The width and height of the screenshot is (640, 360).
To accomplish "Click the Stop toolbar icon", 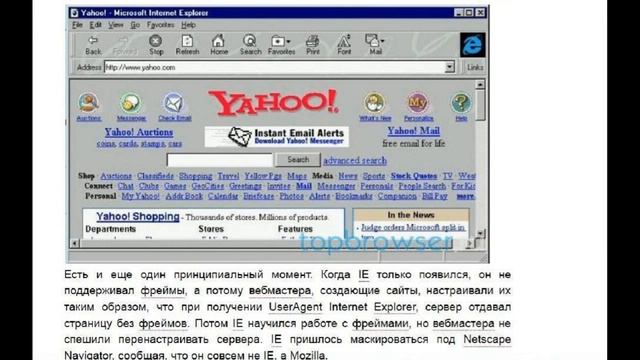I will [x=156, y=45].
